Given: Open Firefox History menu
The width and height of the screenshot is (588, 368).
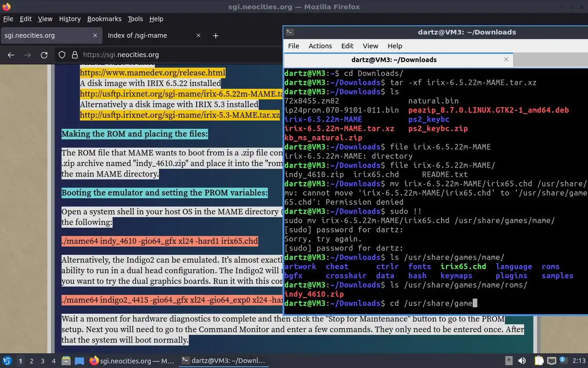Looking at the screenshot, I should (70, 19).
